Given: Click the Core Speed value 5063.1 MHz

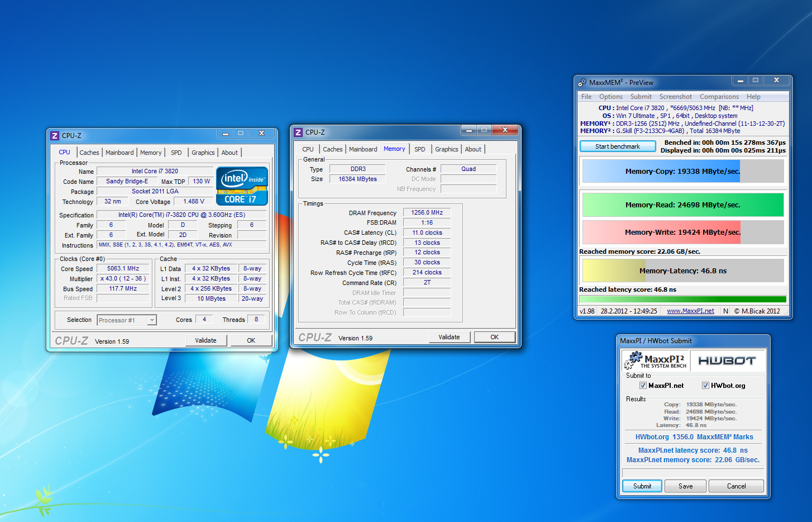Looking at the screenshot, I should (x=123, y=269).
